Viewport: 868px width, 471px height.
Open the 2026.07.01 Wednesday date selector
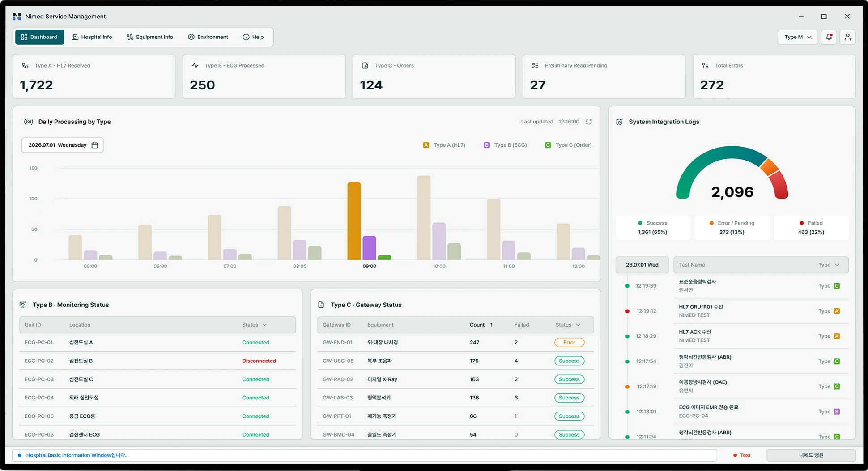tap(63, 145)
